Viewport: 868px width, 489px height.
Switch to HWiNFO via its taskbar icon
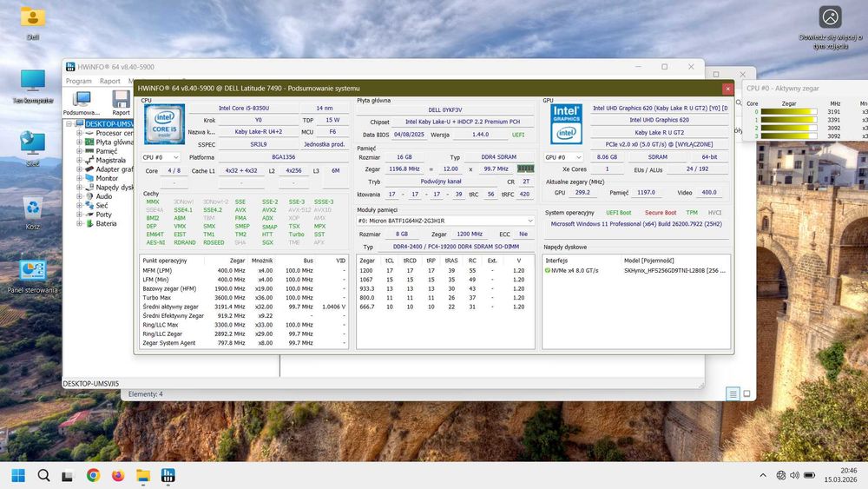pyautogui.click(x=168, y=475)
